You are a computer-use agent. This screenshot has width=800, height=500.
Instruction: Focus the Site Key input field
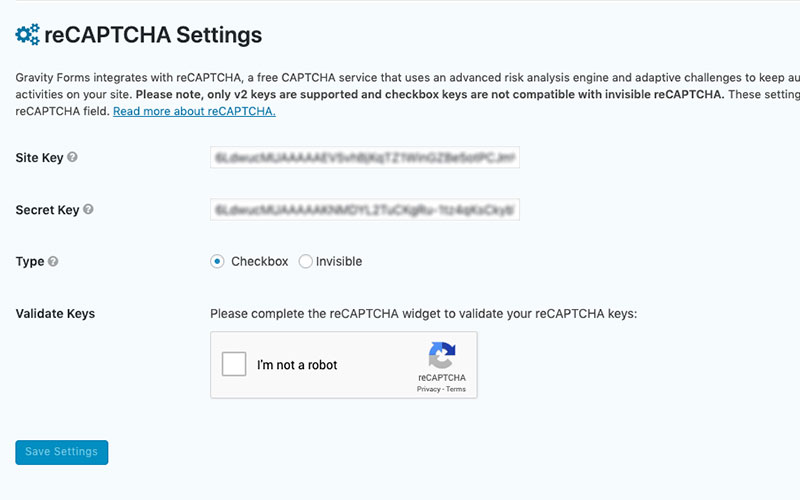click(x=365, y=158)
